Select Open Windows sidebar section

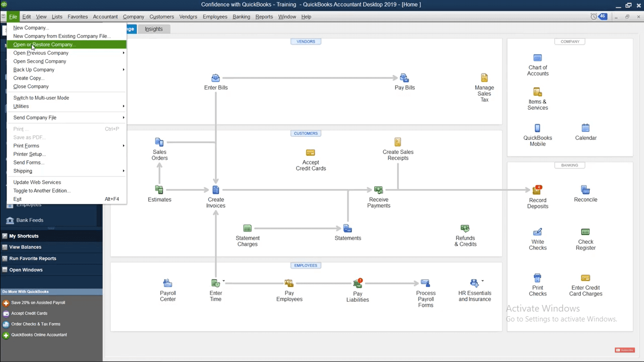point(51,270)
